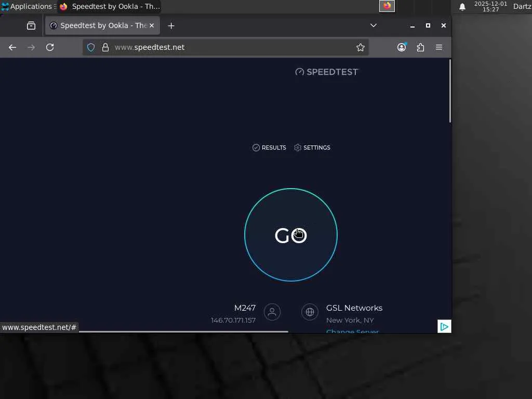Click the horizontal page scrollbar

[x=183, y=331]
